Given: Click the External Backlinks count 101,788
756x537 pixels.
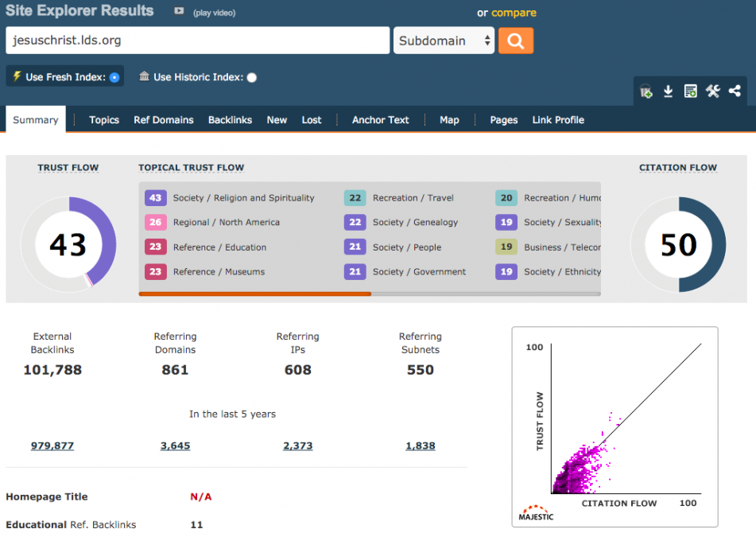Looking at the screenshot, I should 52,370.
